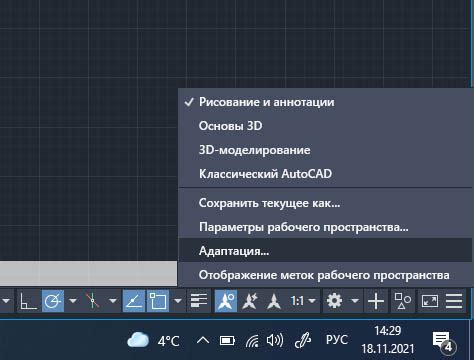Click the Isolate objects shapes icon
Viewport: 474px width, 360px height.
(402, 301)
